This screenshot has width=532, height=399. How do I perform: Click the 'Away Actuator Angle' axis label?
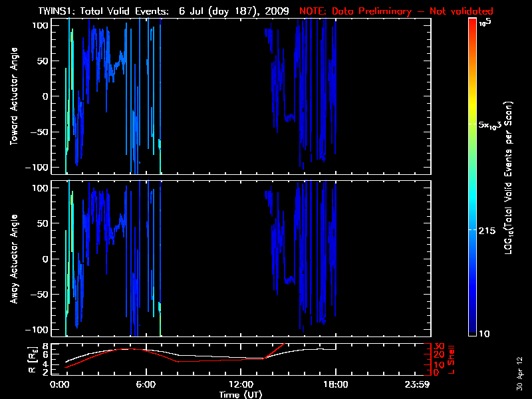point(13,259)
